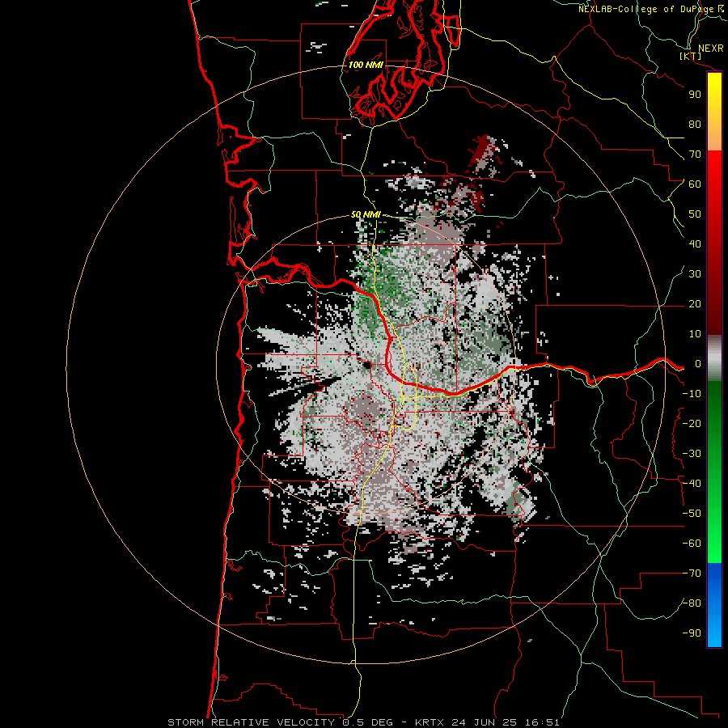
Task: Click the 50 value on the velocity scale
Action: coord(695,214)
